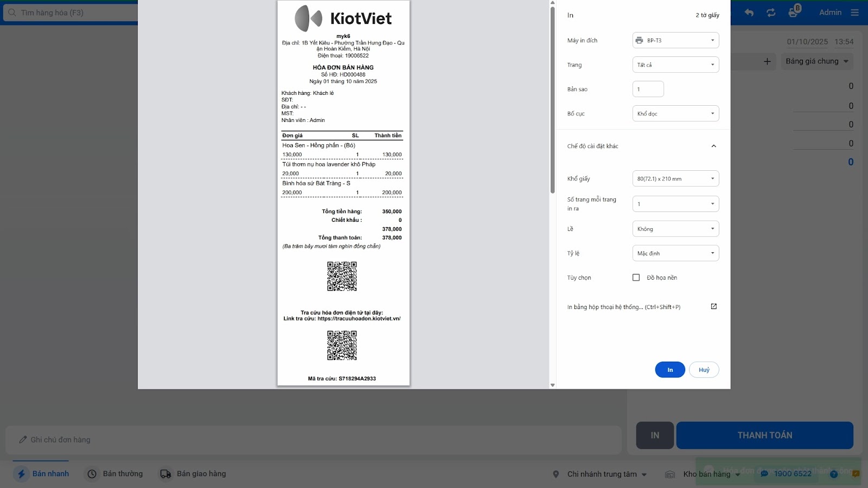The image size is (868, 488).
Task: Click the yellow feedback icon in bottom corner
Action: pos(856,474)
